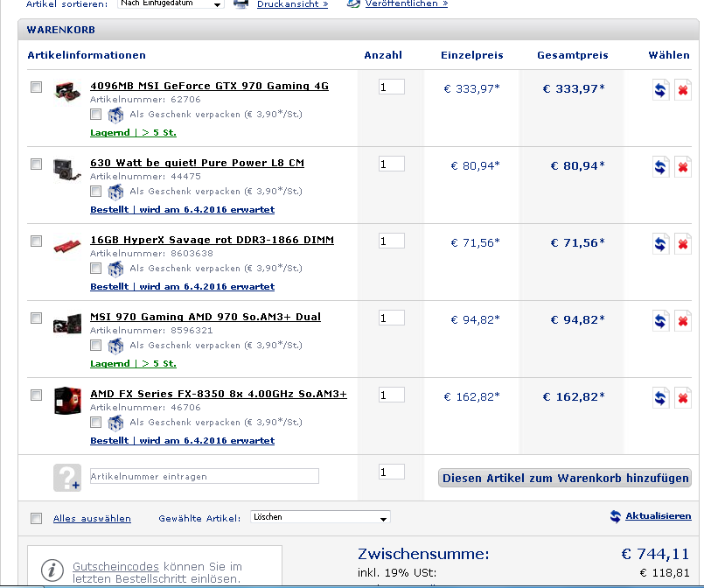704x588 pixels.
Task: Tick the Alles auswählen checkbox
Action: [37, 518]
